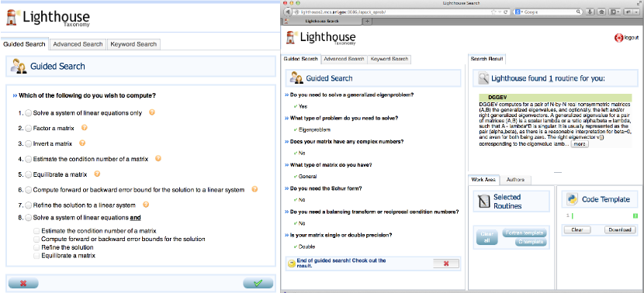The height and width of the screenshot is (293, 644).
Task: Click the Clear button under Code Template
Action: (x=577, y=229)
